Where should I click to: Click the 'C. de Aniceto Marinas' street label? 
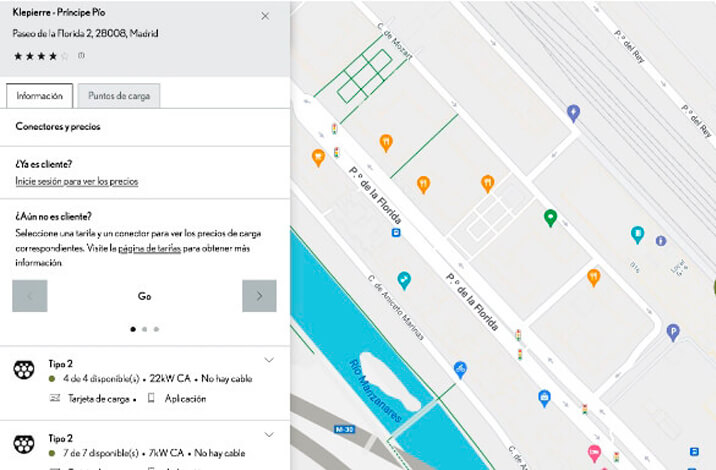[396, 307]
